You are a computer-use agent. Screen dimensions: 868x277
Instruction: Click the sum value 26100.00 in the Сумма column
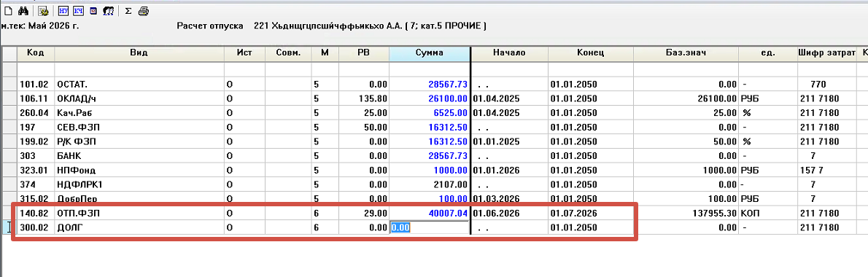click(449, 98)
